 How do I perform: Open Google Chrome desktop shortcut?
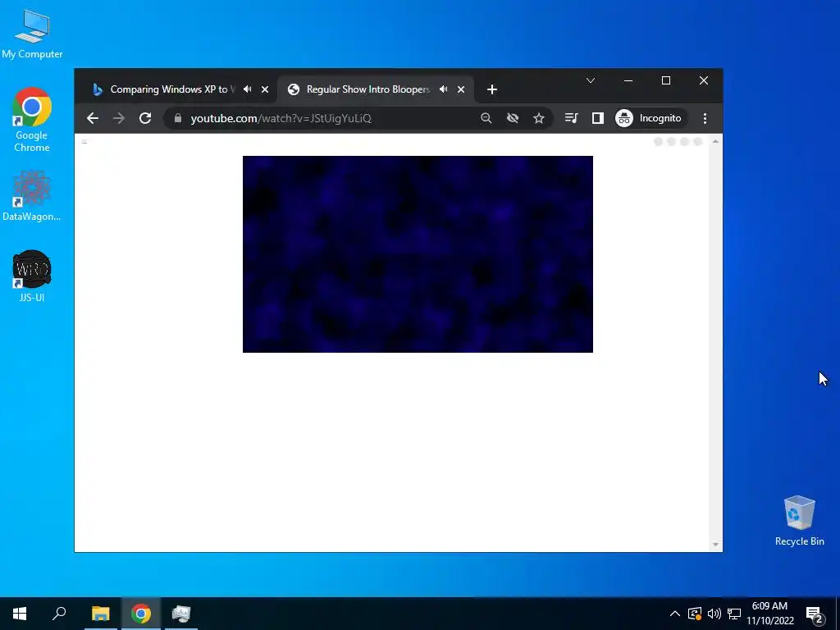[32, 120]
